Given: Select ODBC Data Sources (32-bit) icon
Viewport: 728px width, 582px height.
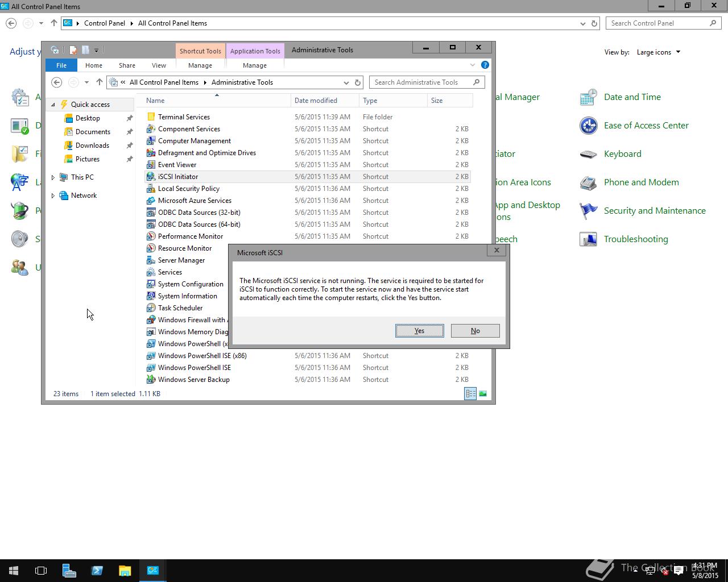Looking at the screenshot, I should coord(151,213).
